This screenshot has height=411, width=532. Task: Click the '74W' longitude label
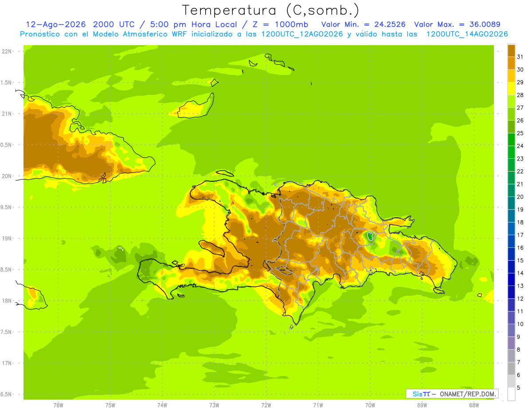162,405
